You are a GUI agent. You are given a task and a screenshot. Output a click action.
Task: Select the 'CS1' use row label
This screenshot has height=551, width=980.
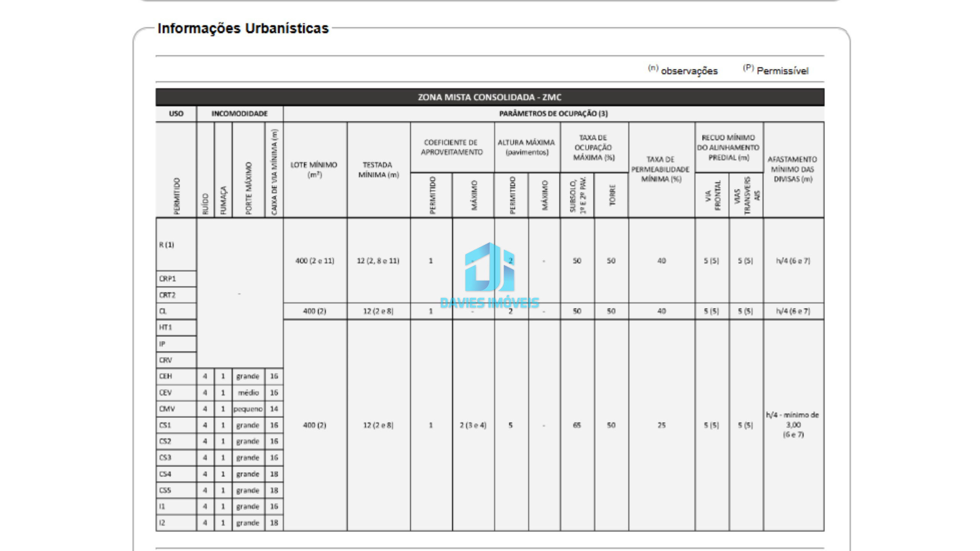point(165,425)
